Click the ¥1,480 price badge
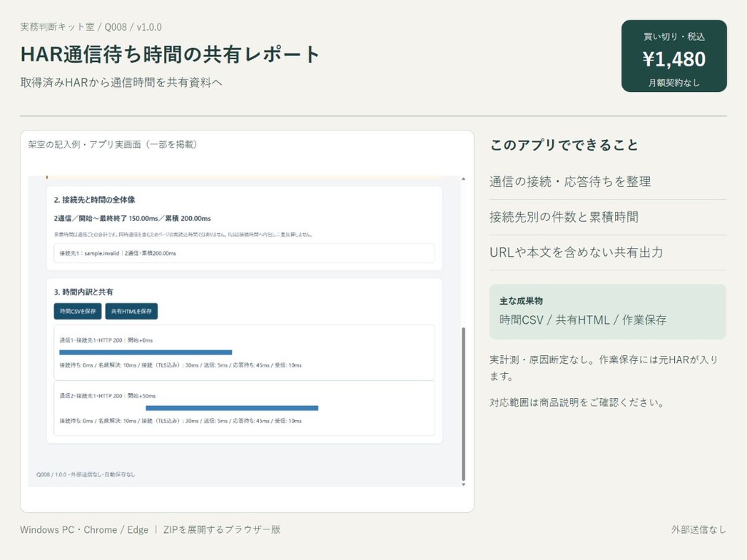747x560 pixels. coord(674,55)
